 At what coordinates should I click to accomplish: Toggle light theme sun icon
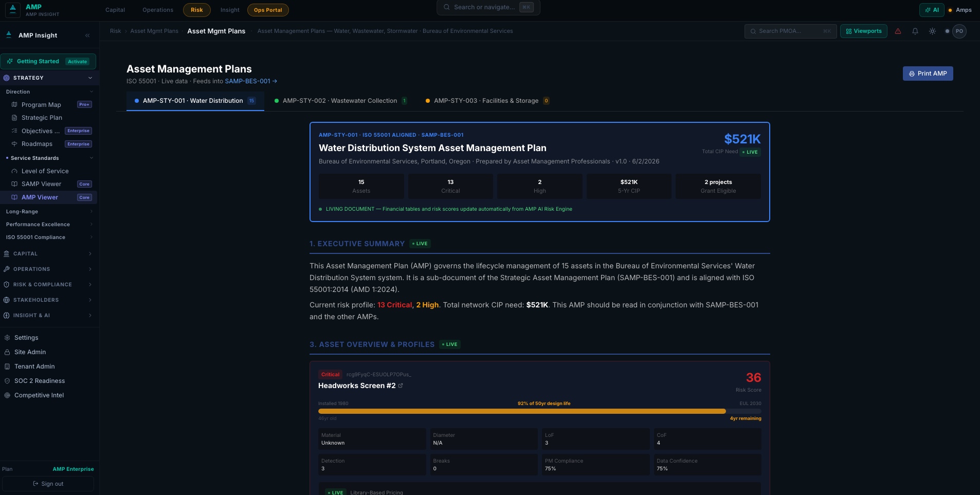point(932,31)
